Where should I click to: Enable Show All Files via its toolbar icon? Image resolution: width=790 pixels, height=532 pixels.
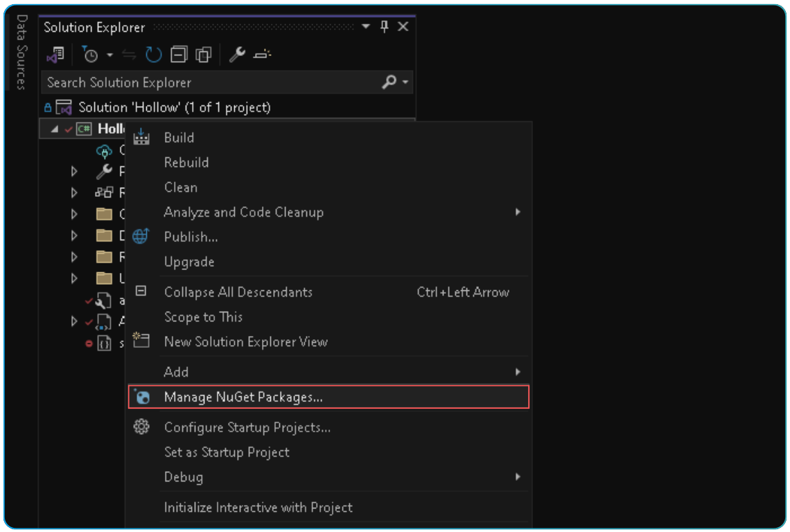click(202, 54)
